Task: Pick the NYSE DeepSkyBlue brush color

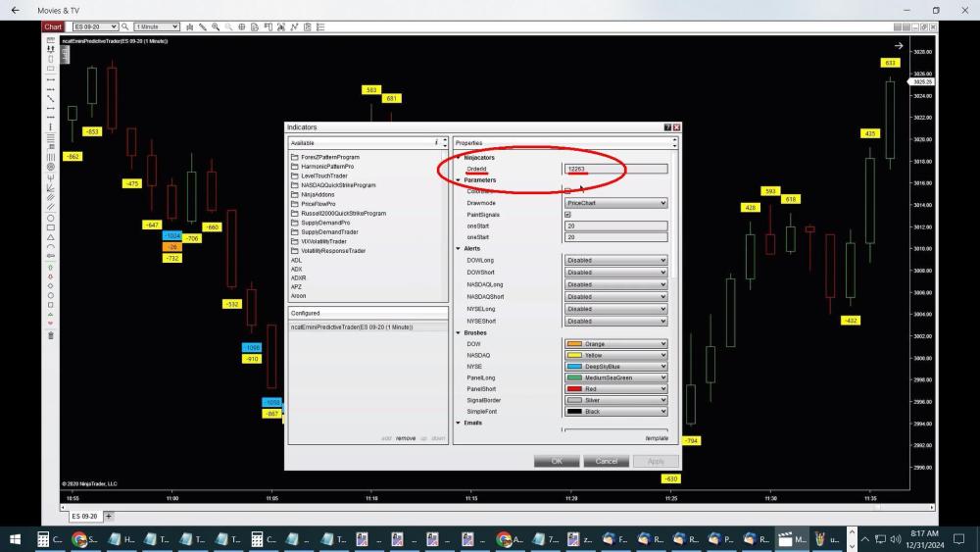Action: click(x=615, y=367)
